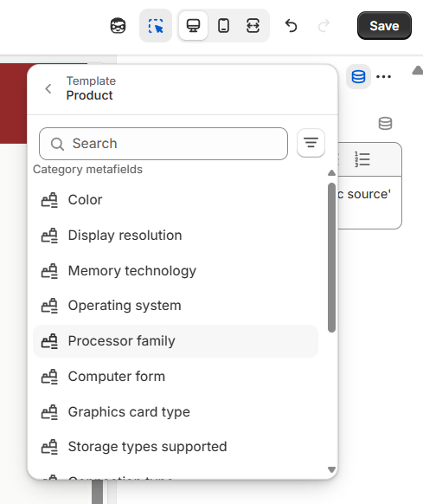The height and width of the screenshot is (504, 423).
Task: Click the Display resolution row icon
Action: (x=49, y=236)
